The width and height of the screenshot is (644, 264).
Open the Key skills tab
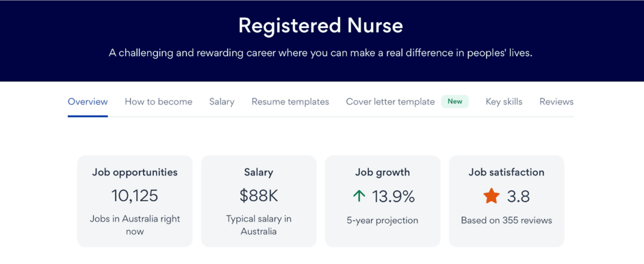pos(504,102)
